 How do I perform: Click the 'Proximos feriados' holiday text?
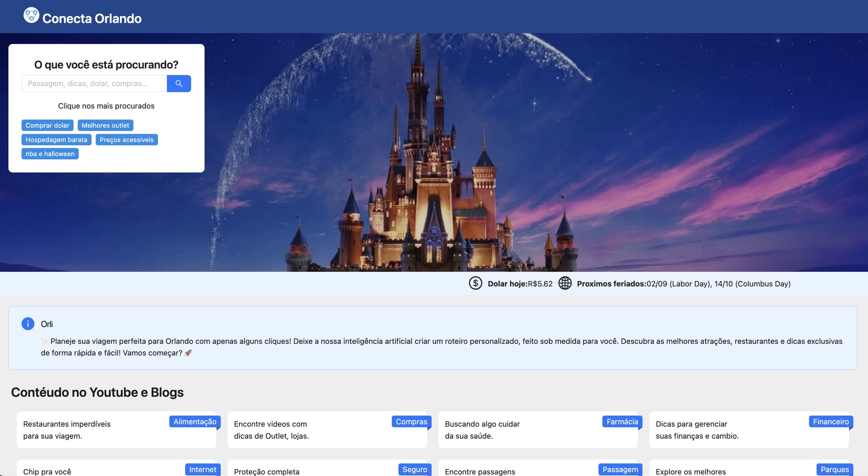pyautogui.click(x=684, y=284)
